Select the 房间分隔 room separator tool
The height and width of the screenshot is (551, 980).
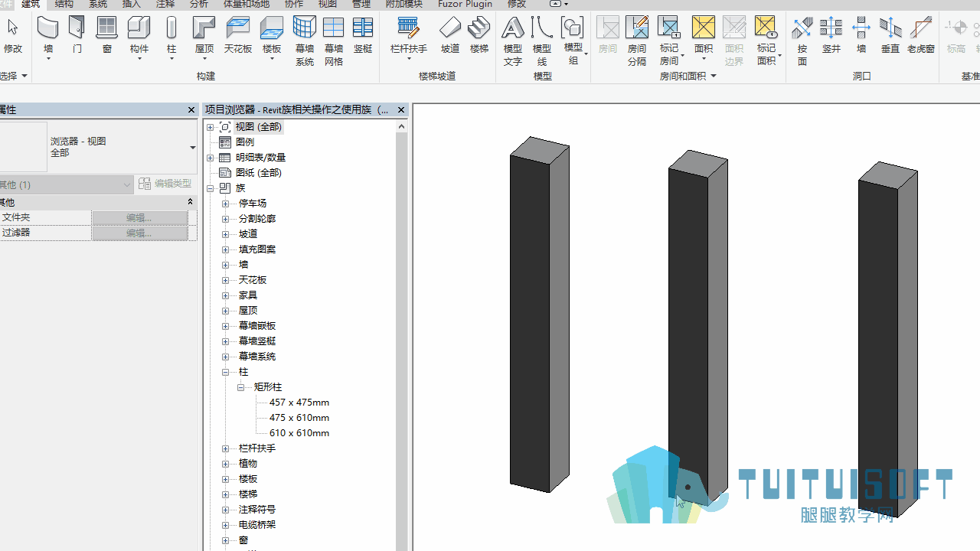point(637,40)
